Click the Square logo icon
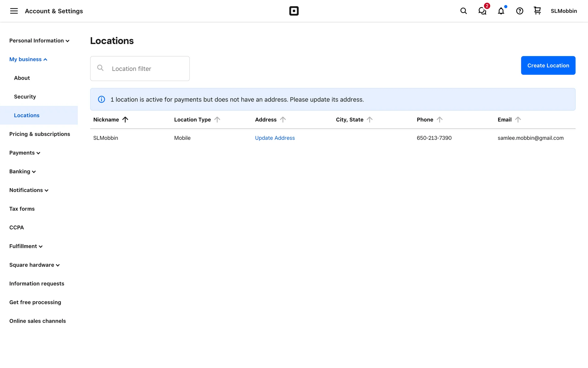This screenshot has width=588, height=368. click(x=294, y=11)
